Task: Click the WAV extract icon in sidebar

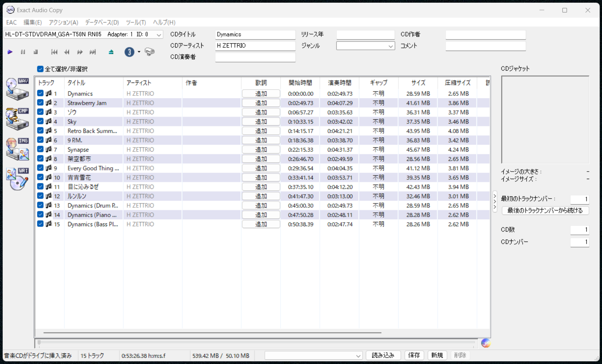Action: click(x=18, y=89)
